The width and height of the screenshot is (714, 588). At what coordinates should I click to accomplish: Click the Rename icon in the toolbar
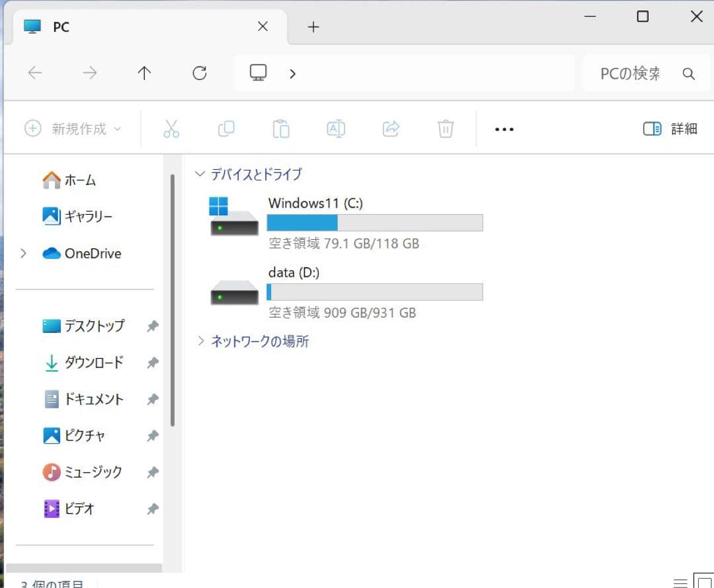tap(336, 129)
